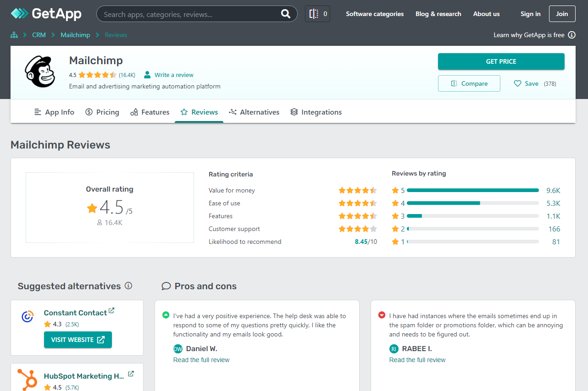The width and height of the screenshot is (588, 391).
Task: Click 'Learn why GetApp is free' link
Action: pyautogui.click(x=529, y=35)
